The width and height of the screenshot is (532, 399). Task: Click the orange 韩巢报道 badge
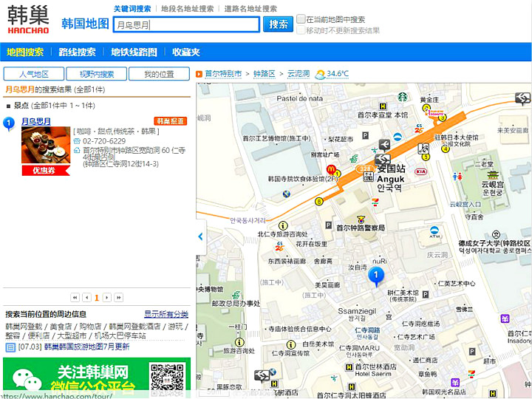171,120
